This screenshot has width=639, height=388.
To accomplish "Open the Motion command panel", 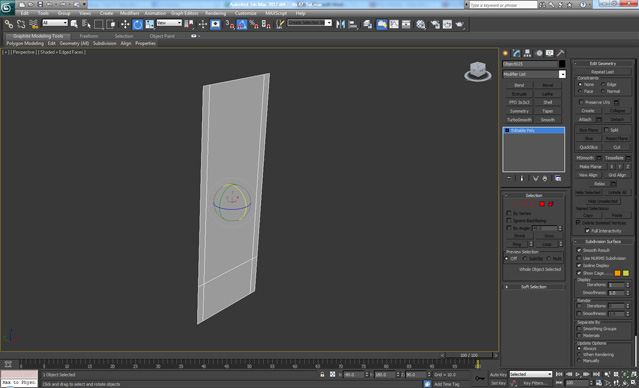I will (x=539, y=53).
